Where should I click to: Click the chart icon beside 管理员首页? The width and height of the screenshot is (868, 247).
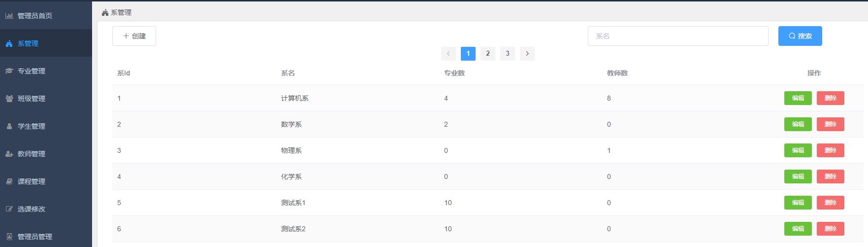click(9, 16)
